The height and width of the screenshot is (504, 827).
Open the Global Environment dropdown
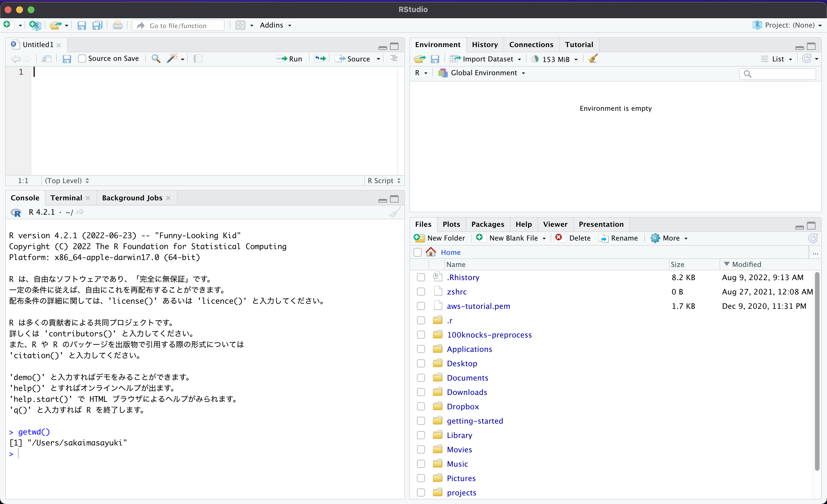[x=482, y=73]
